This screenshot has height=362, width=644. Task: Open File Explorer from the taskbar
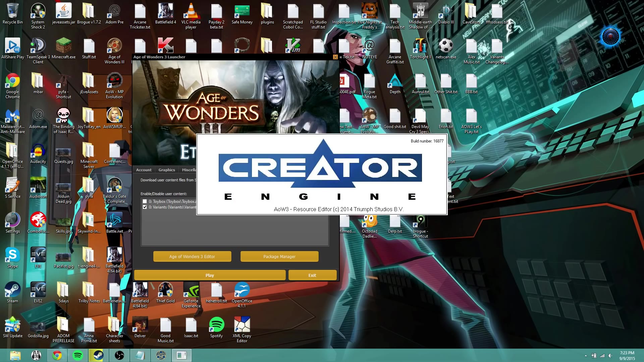tap(15, 355)
